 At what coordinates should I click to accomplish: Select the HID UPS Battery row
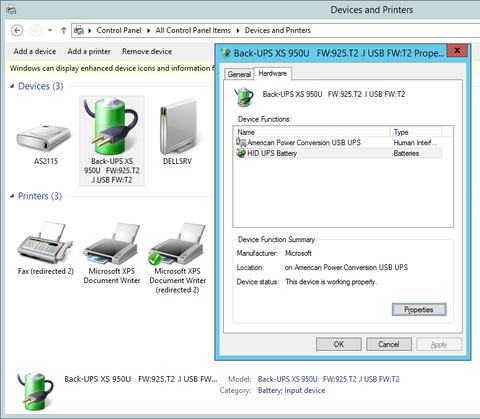[338, 153]
